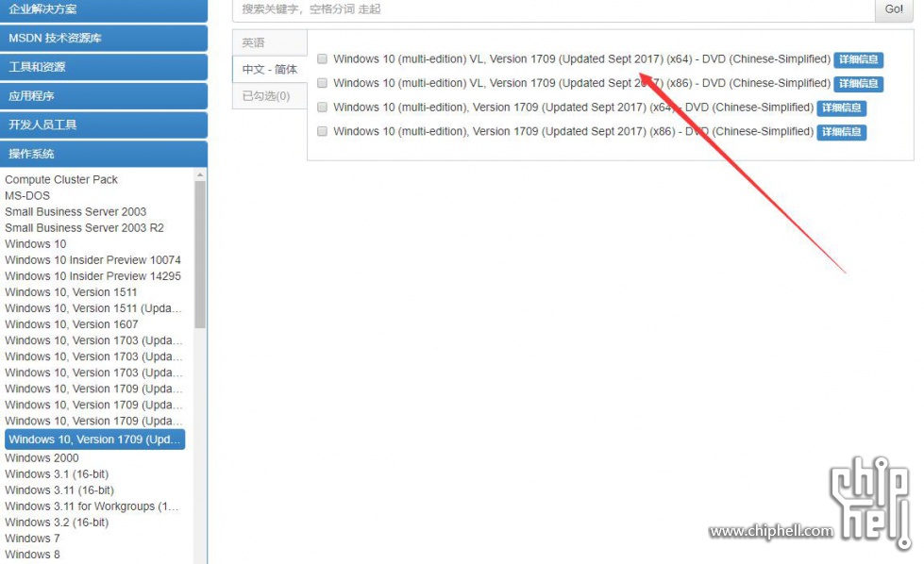Image resolution: width=924 pixels, height=564 pixels.
Task: Select Windows 3.1 (16-bit)
Action: tap(57, 473)
